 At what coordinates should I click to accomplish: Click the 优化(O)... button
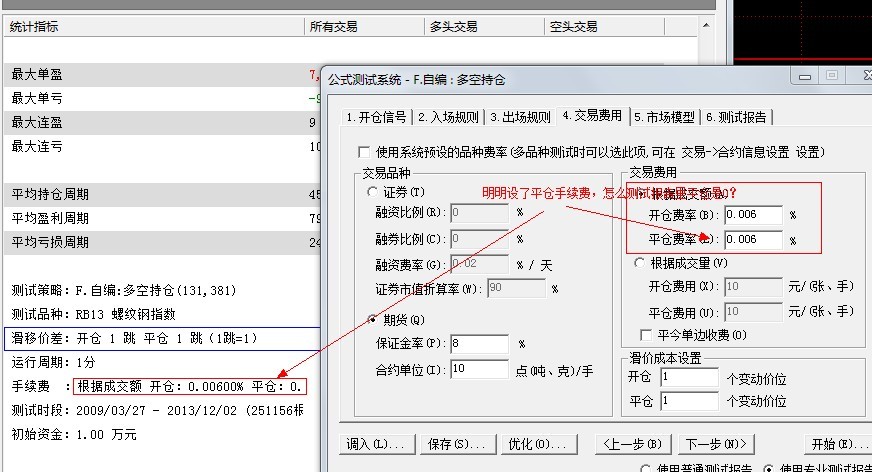539,444
